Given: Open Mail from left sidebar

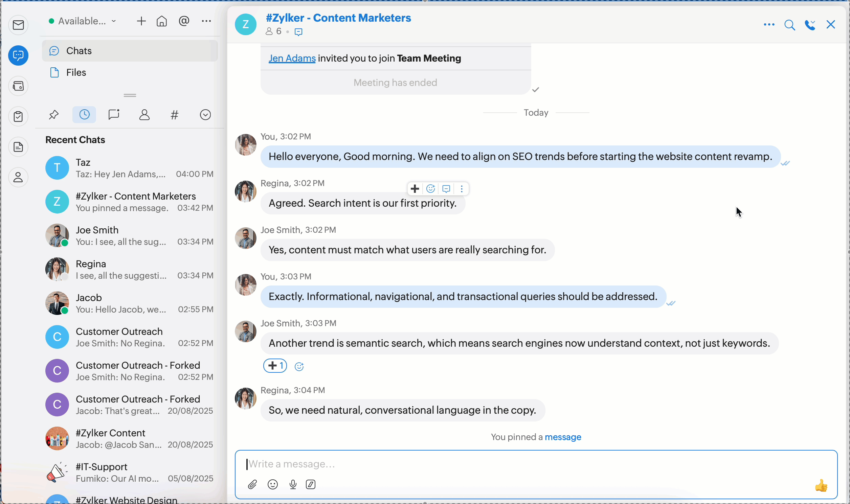Looking at the screenshot, I should (x=18, y=25).
